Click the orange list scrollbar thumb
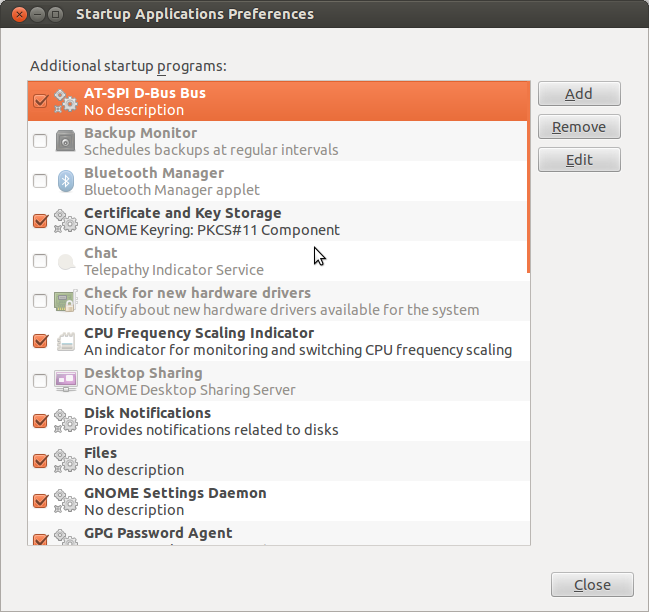This screenshot has width=649, height=612. [x=528, y=178]
